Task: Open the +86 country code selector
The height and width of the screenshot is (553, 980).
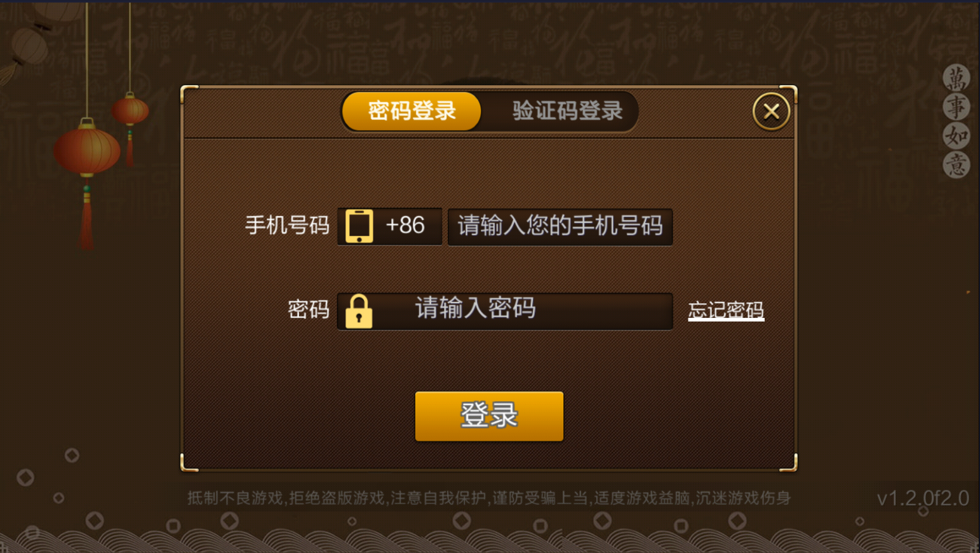Action: pyautogui.click(x=389, y=226)
